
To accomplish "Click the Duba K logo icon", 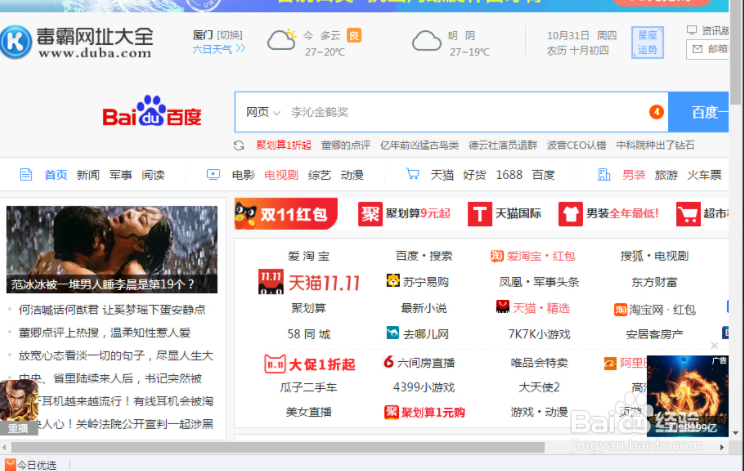I will pos(15,42).
